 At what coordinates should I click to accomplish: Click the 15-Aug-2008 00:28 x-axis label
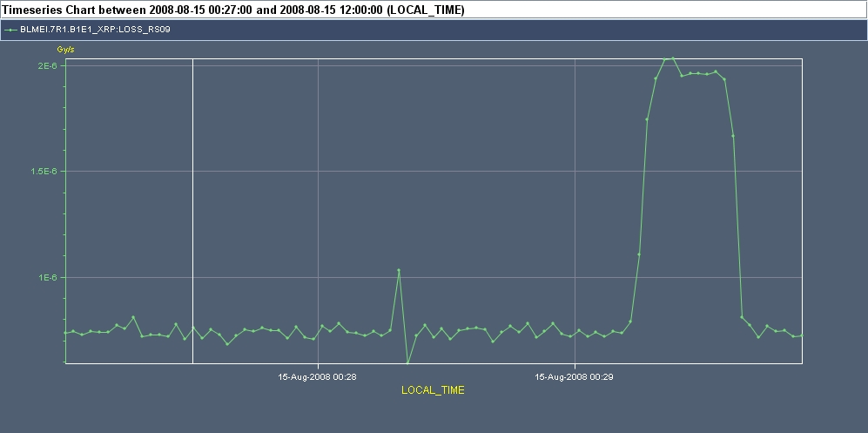click(x=317, y=377)
